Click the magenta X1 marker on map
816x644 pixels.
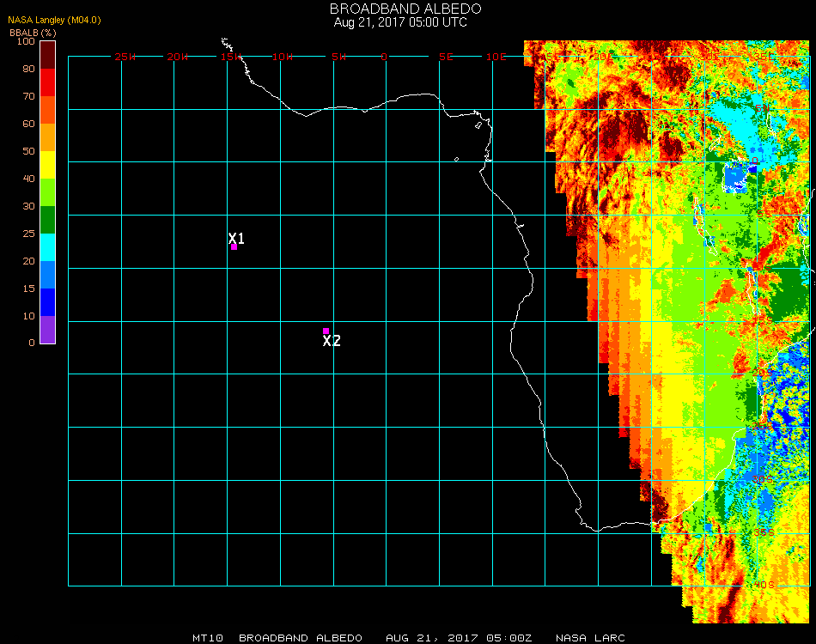234,246
